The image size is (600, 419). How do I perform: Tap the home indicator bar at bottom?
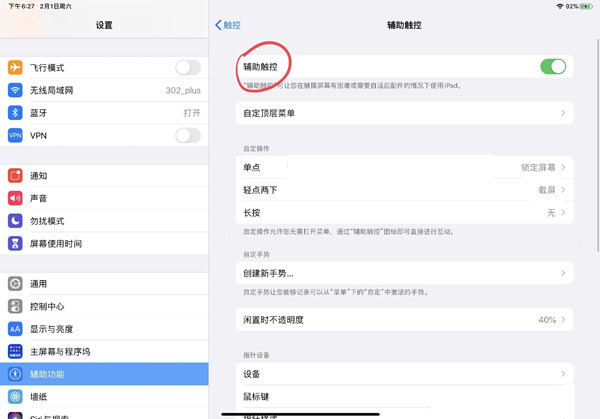coord(300,414)
